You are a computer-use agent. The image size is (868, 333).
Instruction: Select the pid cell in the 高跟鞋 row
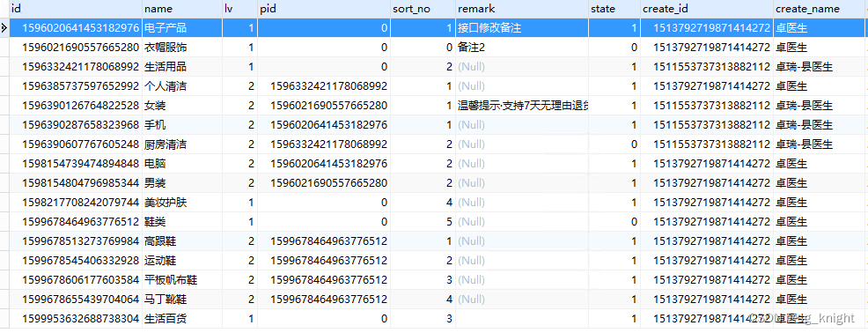pyautogui.click(x=324, y=241)
